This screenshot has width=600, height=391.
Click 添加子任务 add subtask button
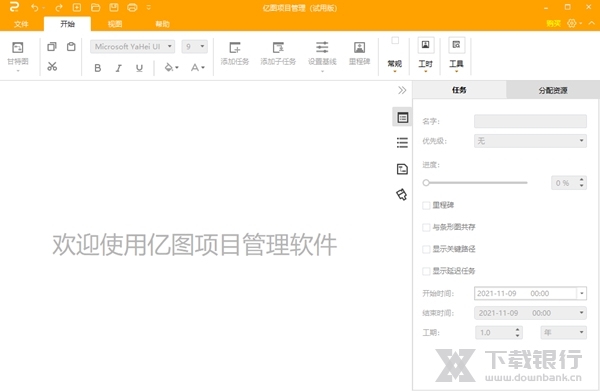pos(278,54)
